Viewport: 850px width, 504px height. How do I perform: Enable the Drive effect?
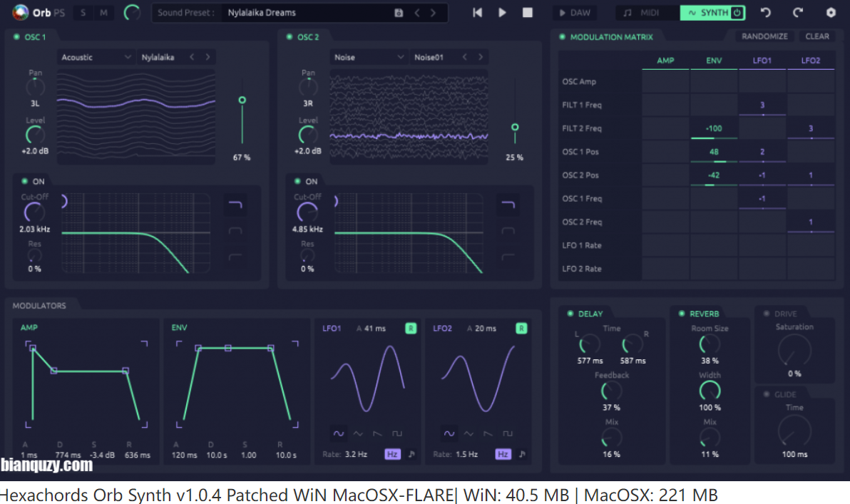pos(767,314)
